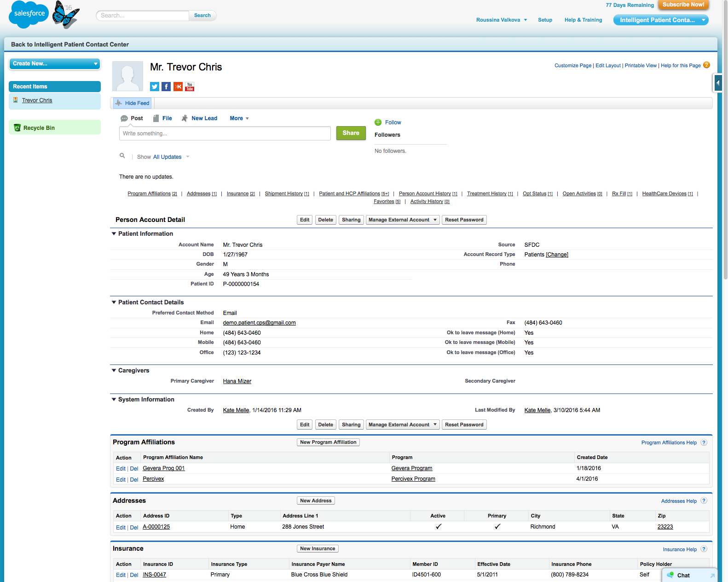The height and width of the screenshot is (582, 728).
Task: Collapse the Patient Information section
Action: [x=114, y=233]
